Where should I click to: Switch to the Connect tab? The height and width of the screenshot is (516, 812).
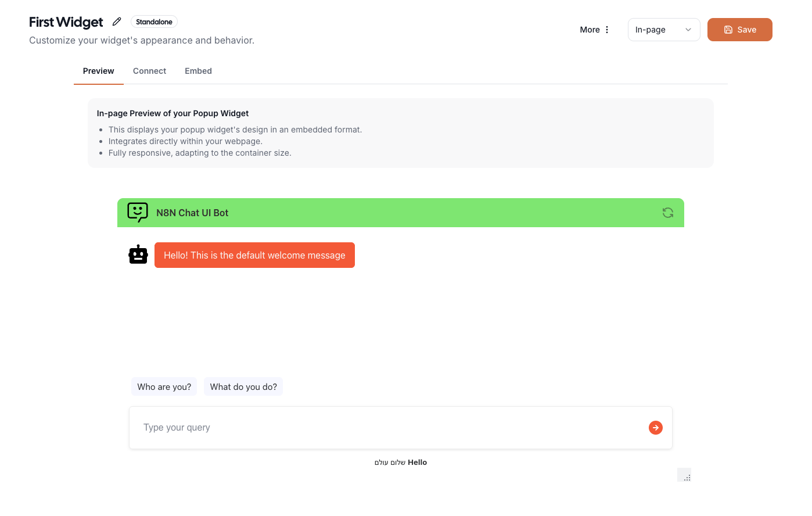click(x=149, y=71)
